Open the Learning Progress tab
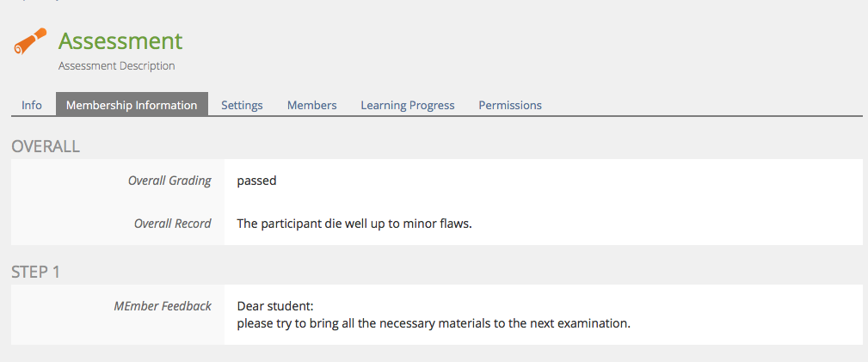 pyautogui.click(x=407, y=105)
